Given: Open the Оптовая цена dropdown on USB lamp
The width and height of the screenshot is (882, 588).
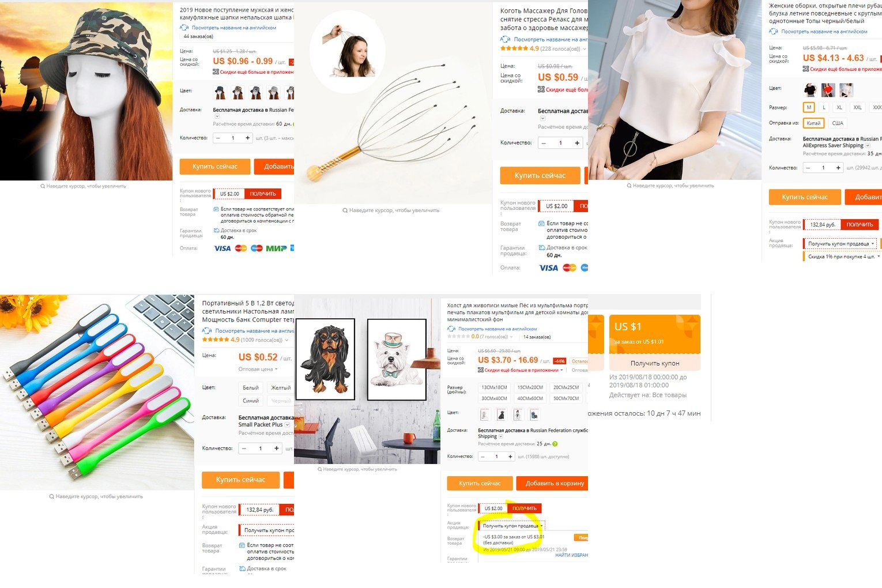Looking at the screenshot, I should tap(258, 369).
